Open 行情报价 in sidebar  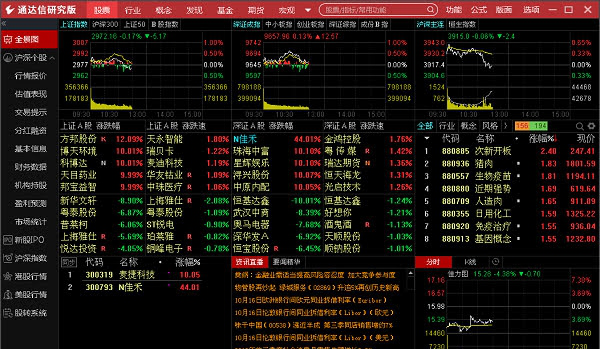[31, 76]
